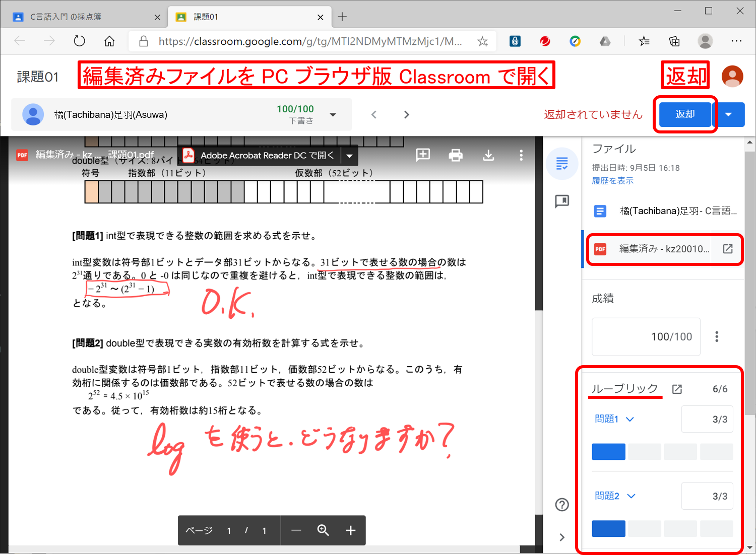This screenshot has width=756, height=555.
Task: Click the PDF page number field
Action: tap(229, 531)
